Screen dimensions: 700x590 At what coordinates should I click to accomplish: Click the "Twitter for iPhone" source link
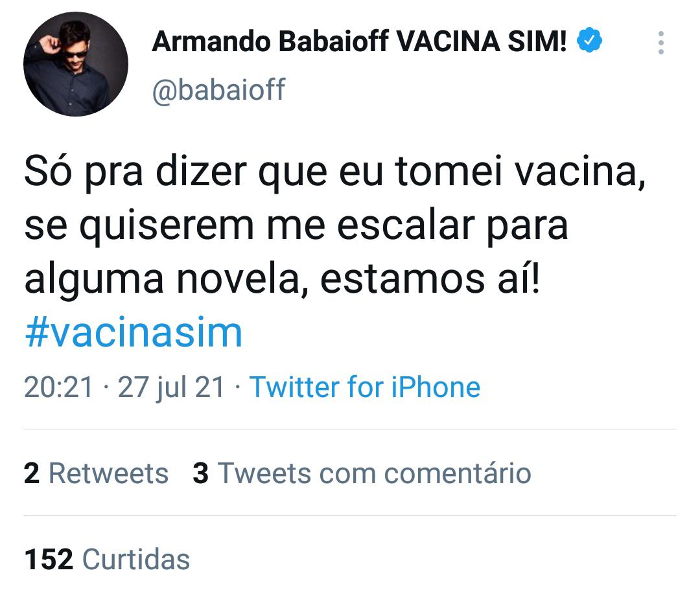point(365,387)
